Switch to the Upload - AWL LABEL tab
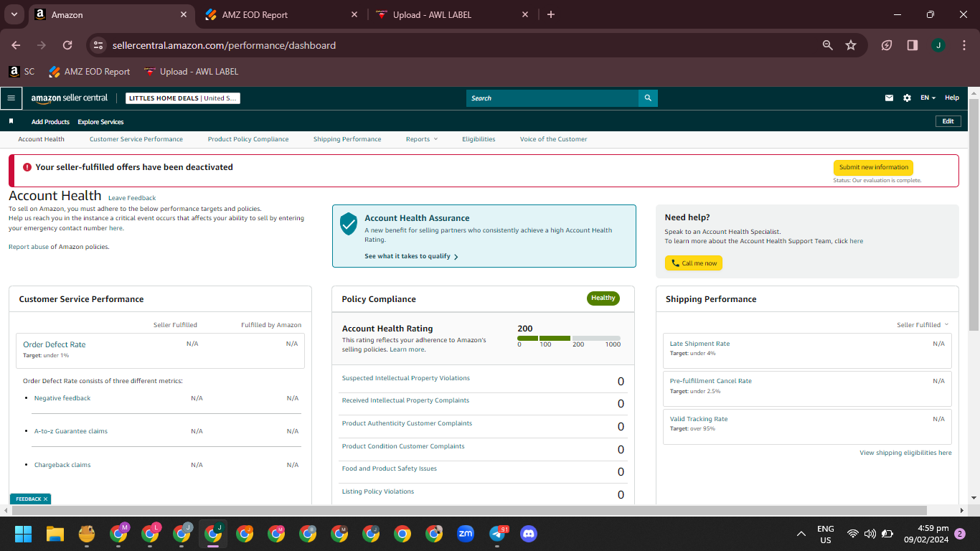The height and width of the screenshot is (551, 980). pyautogui.click(x=452, y=14)
